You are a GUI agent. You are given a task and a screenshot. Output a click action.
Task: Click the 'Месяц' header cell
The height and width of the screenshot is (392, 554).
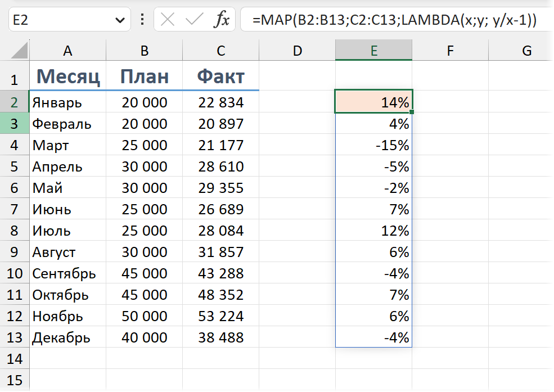pos(68,76)
